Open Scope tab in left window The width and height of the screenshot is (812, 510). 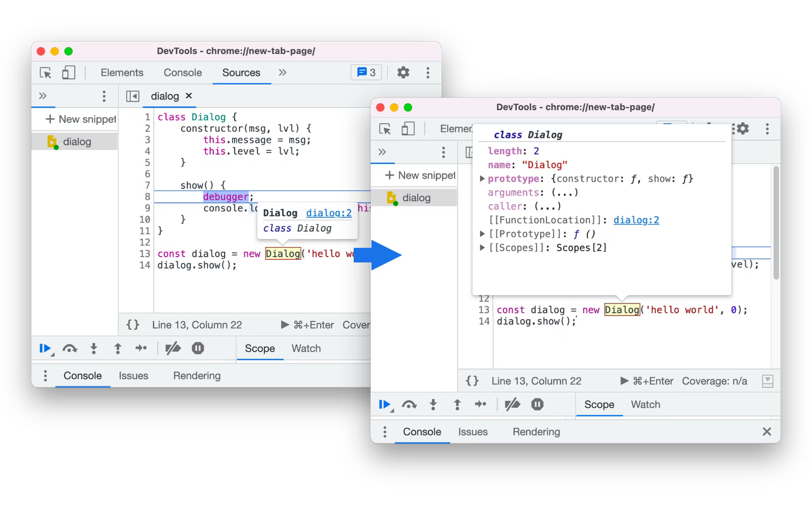coord(260,349)
